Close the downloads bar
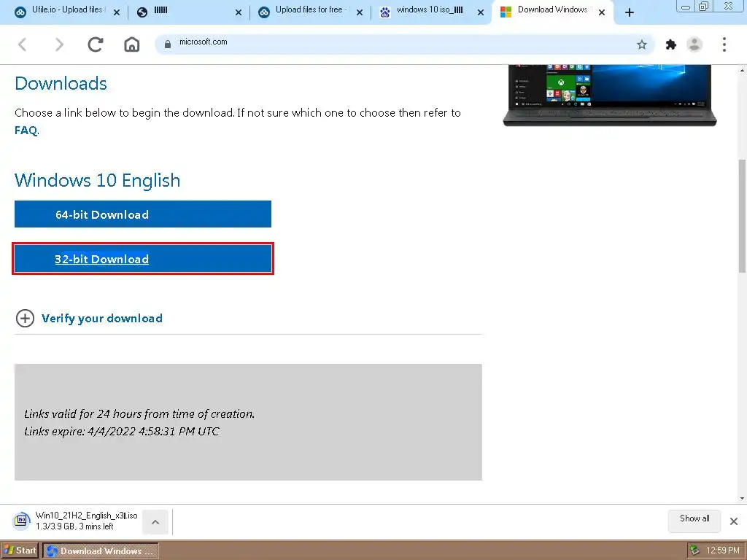The image size is (747, 560). point(734,521)
